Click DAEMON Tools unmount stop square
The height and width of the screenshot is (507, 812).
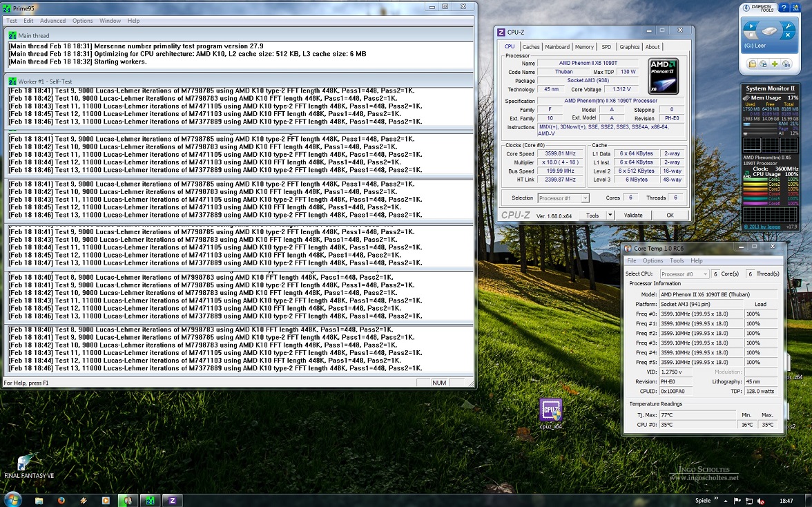click(751, 35)
